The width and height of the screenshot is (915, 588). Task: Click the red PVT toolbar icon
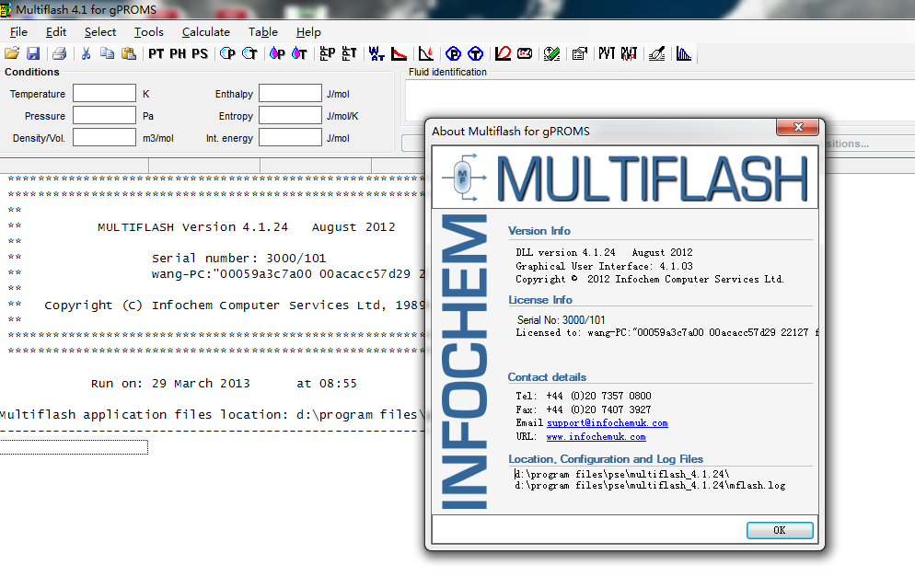[629, 53]
